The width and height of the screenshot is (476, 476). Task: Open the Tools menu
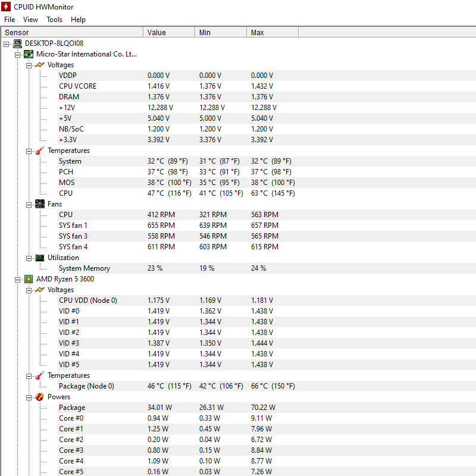[54, 20]
